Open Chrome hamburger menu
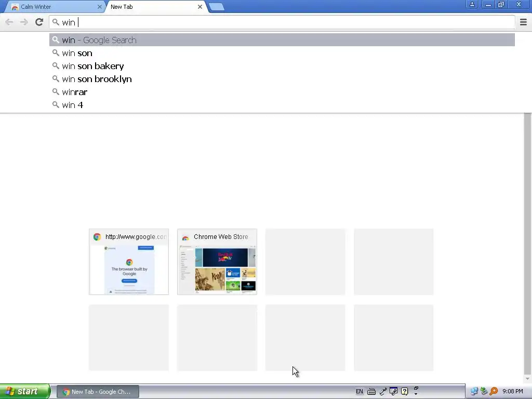532x399 pixels. [523, 22]
